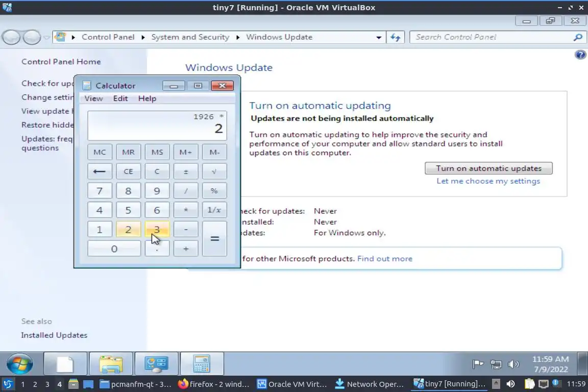
Task: Click the square root button in Calculator
Action: [x=214, y=171]
